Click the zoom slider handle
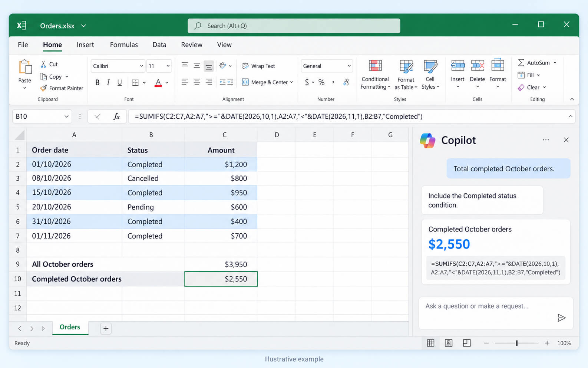 (x=516, y=343)
